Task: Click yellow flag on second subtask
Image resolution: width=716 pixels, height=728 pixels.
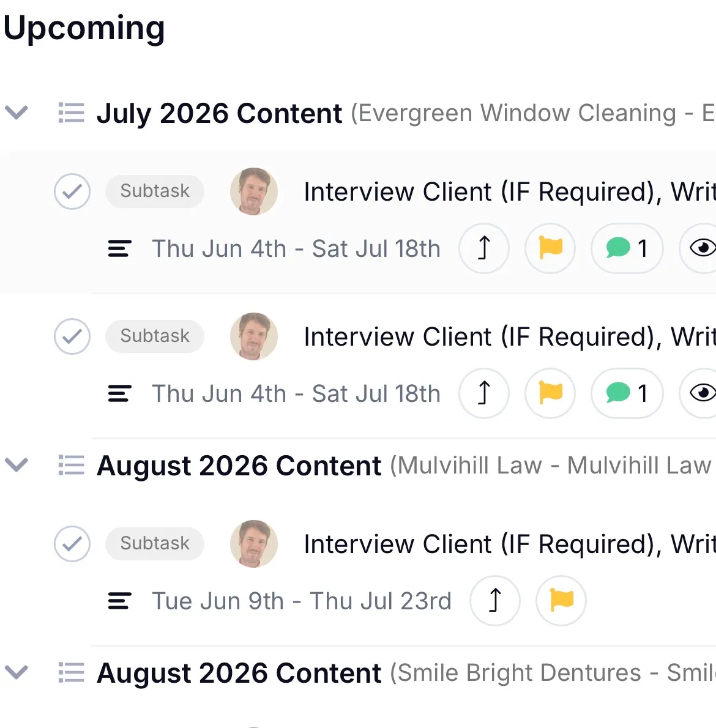Action: 550,393
